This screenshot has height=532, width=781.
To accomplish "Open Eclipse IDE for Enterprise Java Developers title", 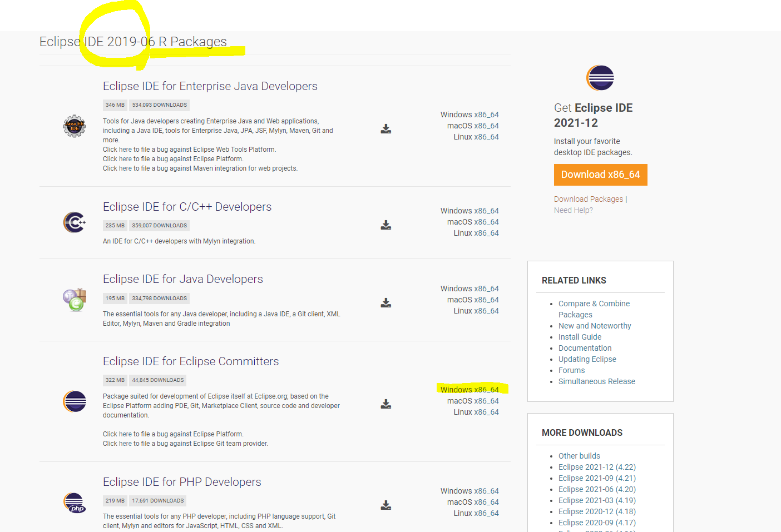I will 210,86.
